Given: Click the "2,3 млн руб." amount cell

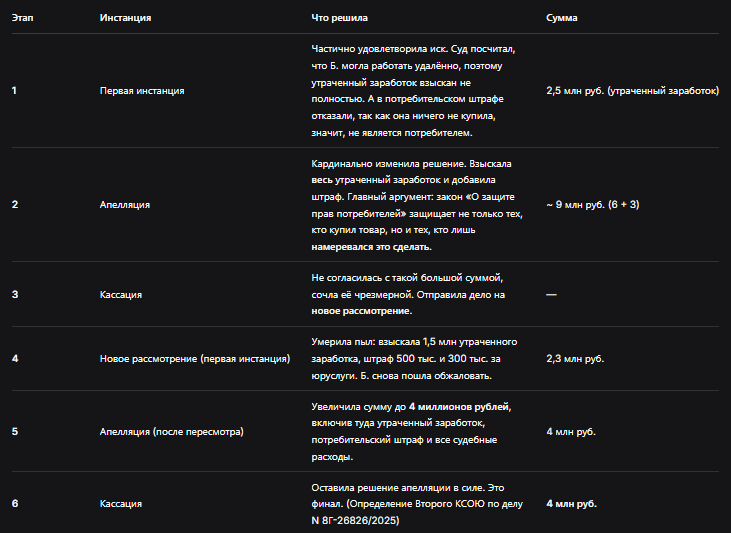Looking at the screenshot, I should 575,359.
